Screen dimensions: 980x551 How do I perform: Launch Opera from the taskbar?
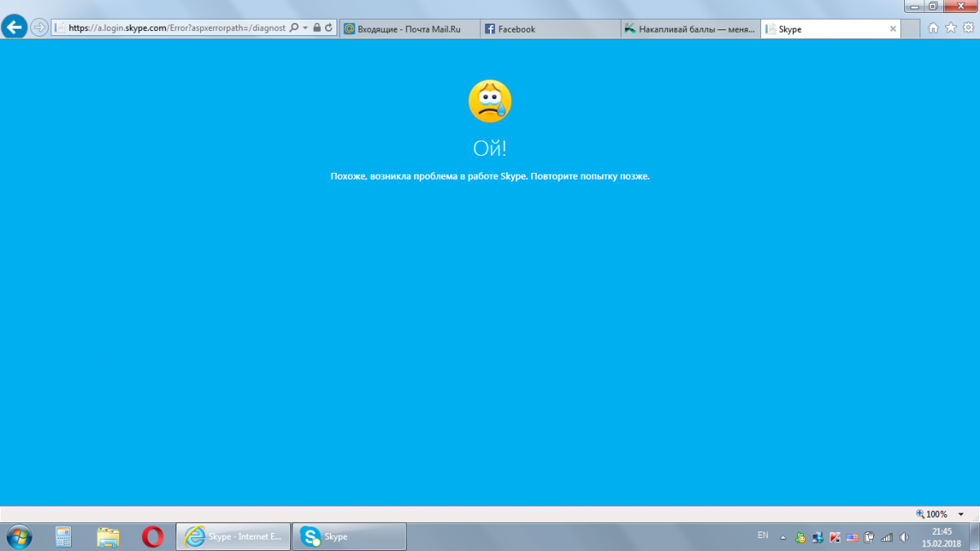(152, 536)
